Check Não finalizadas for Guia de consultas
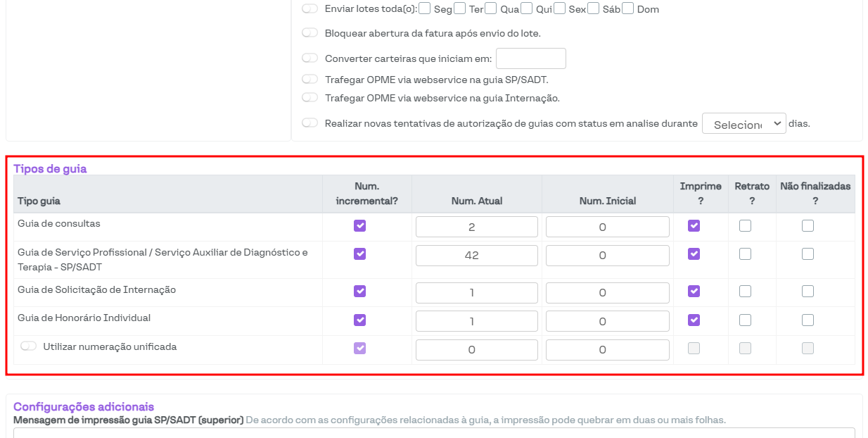868x438 pixels. pos(808,226)
